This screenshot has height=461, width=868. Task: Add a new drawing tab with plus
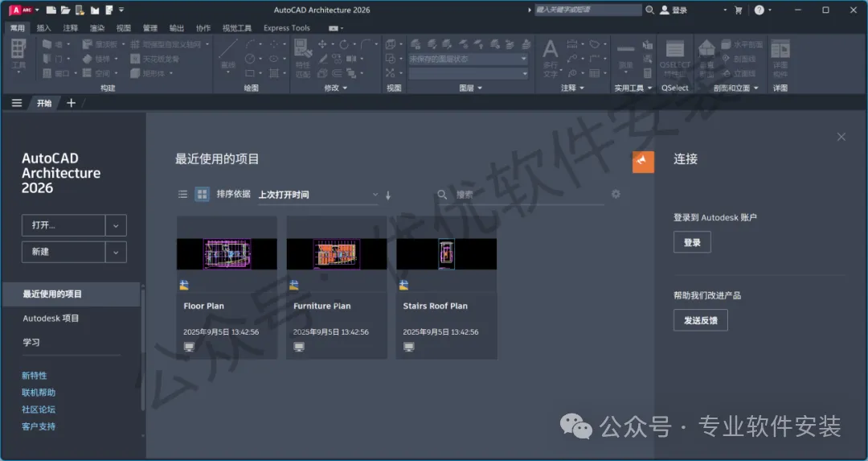click(71, 103)
